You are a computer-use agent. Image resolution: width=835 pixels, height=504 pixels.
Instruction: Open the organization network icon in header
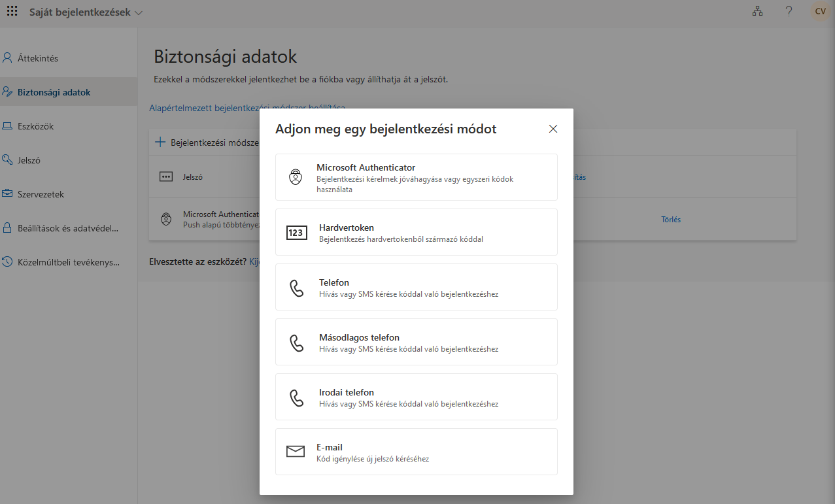point(757,11)
